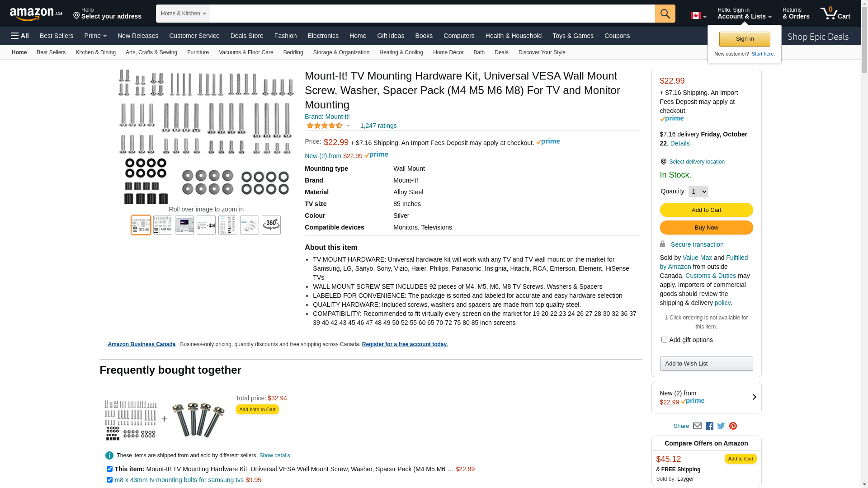Screen dimensions: 868x488
Task: Open the Deals Store menu item
Action: click(x=247, y=36)
